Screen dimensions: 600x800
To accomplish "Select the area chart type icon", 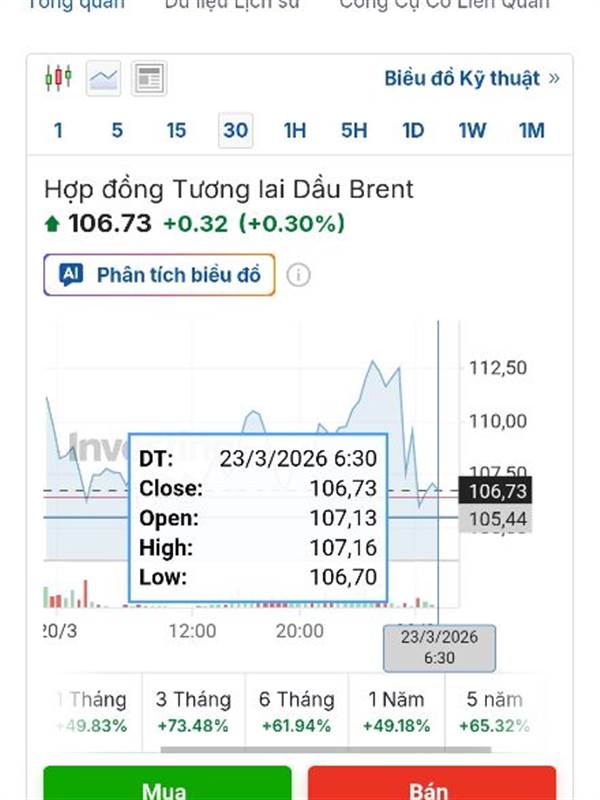I will pos(104,78).
